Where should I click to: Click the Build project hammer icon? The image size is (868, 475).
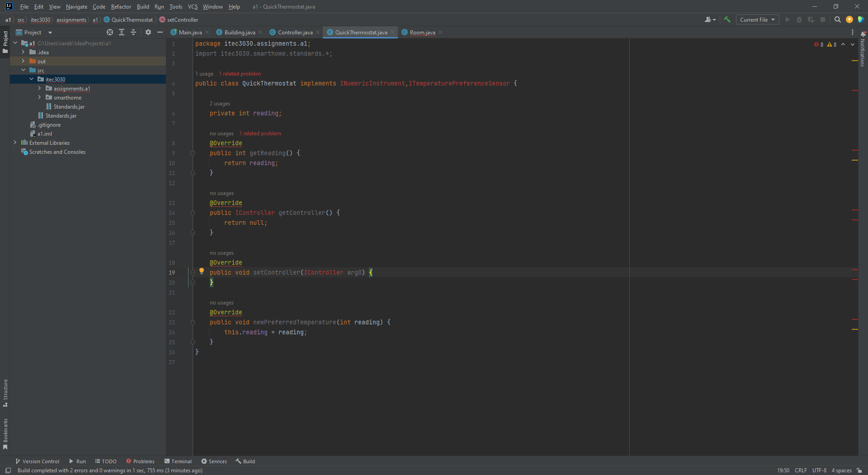pos(727,19)
